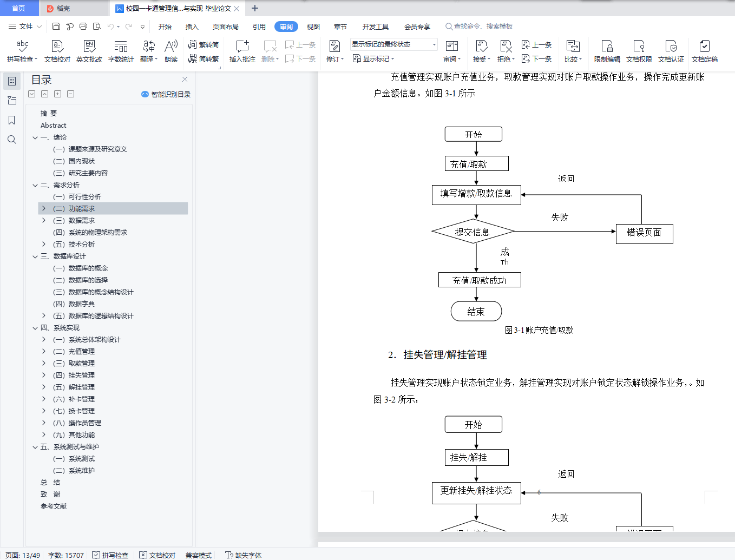Collapse the 一、绪论 outline section
This screenshot has height=560, width=735.
click(35, 137)
